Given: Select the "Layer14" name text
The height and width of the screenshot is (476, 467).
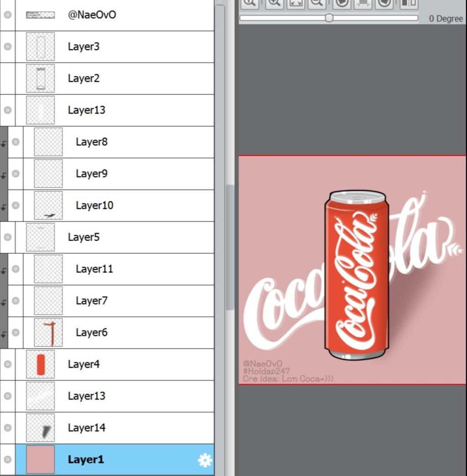Looking at the screenshot, I should click(x=87, y=428).
